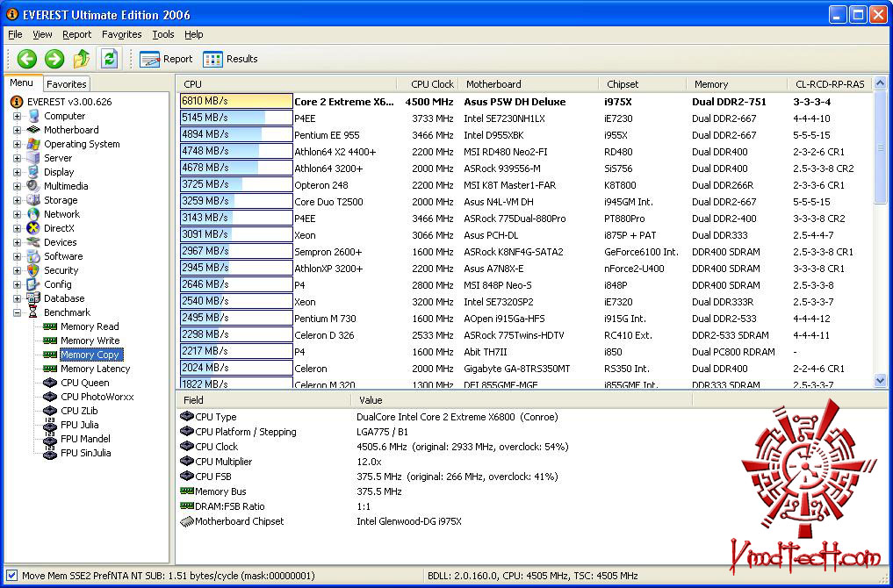Select the Computer icon in the tree
893x588 pixels.
pyautogui.click(x=33, y=116)
